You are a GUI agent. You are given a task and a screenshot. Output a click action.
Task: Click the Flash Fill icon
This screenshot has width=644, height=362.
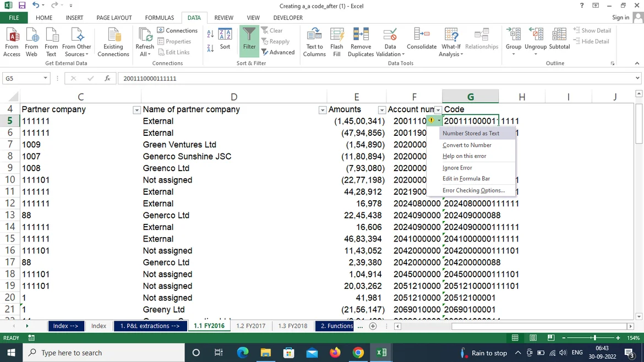pyautogui.click(x=337, y=42)
